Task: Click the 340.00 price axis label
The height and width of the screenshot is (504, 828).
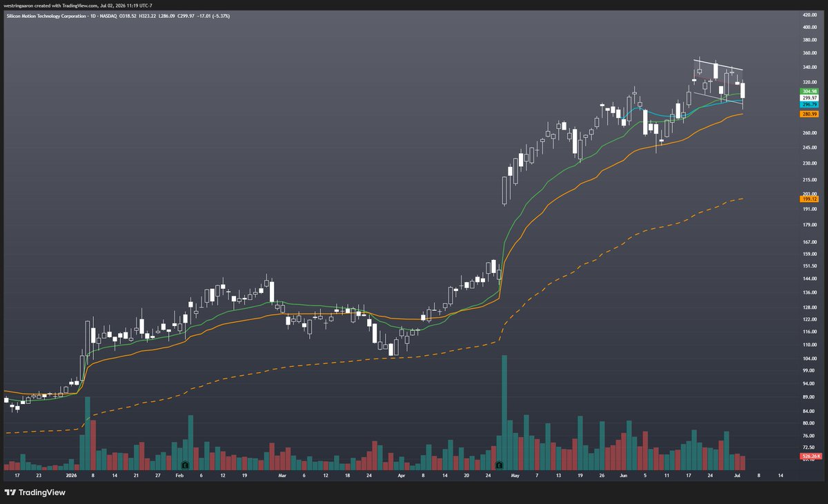Action: pos(809,68)
